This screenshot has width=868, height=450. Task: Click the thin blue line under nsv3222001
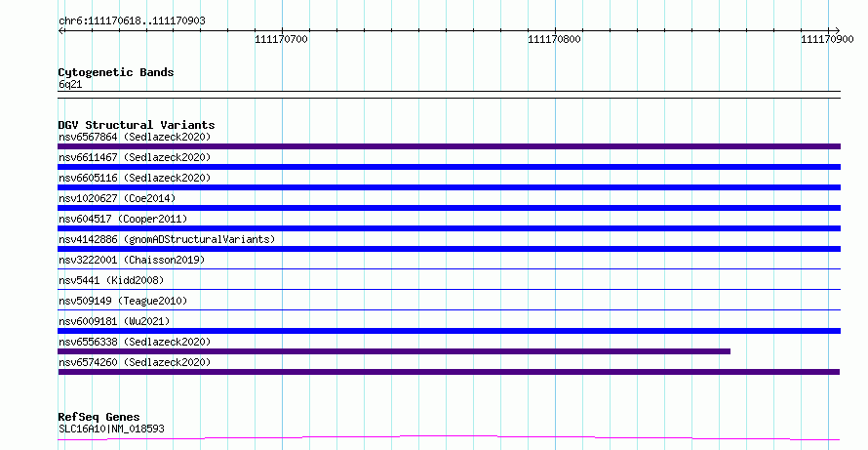click(449, 269)
